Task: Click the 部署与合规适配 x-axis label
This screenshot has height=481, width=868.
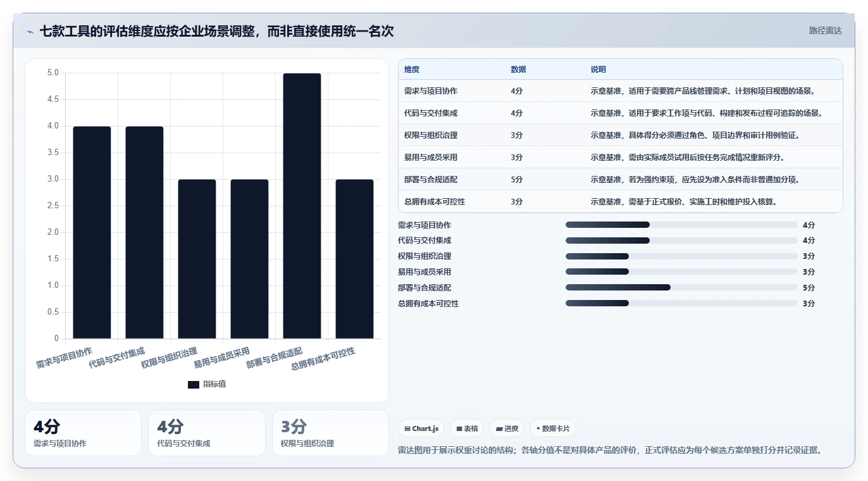Action: coord(275,358)
